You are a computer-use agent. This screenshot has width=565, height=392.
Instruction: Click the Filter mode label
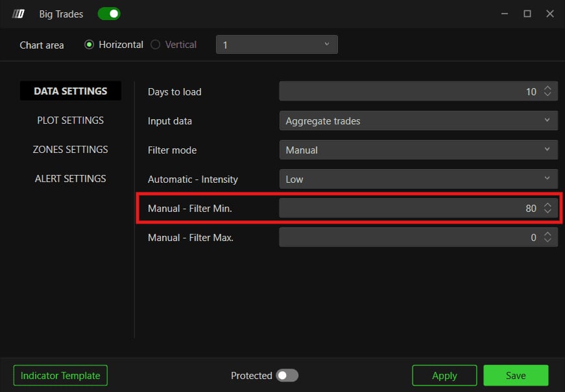[173, 150]
